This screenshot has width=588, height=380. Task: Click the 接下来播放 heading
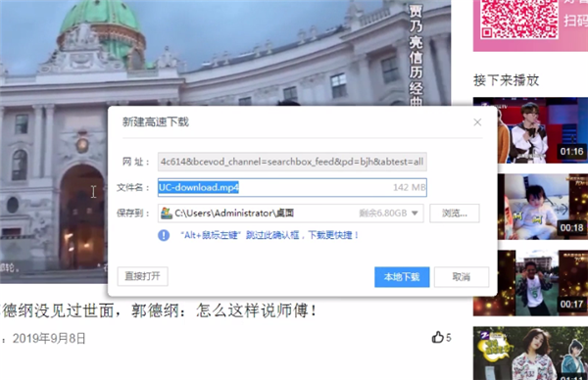[506, 80]
